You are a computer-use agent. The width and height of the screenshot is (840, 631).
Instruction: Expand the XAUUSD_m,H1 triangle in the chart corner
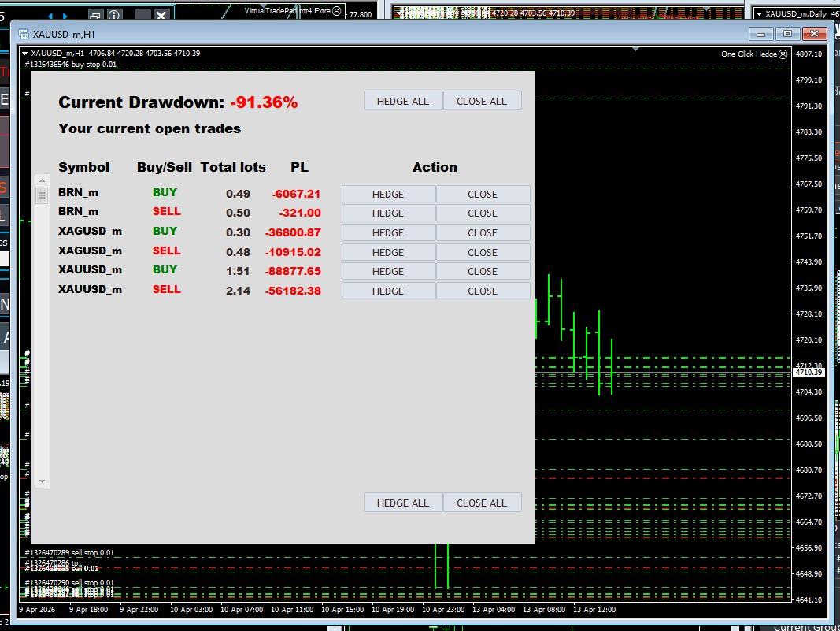[24, 54]
